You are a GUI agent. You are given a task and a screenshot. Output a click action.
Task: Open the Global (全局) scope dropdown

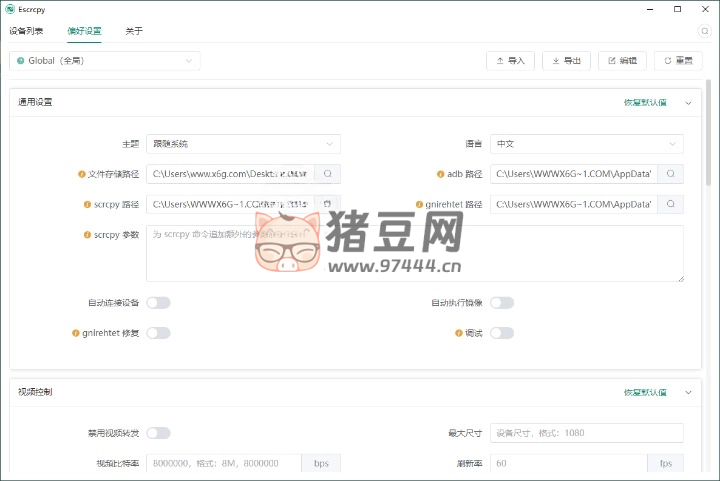105,61
